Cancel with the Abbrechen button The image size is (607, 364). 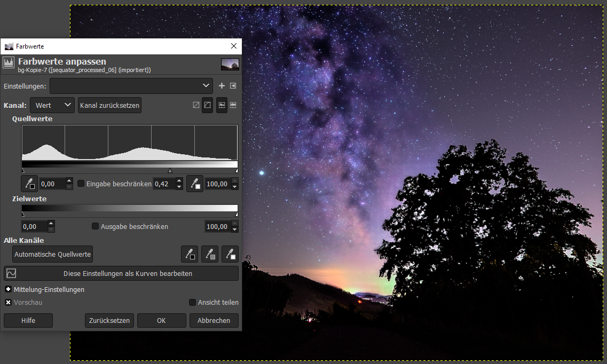(x=214, y=320)
